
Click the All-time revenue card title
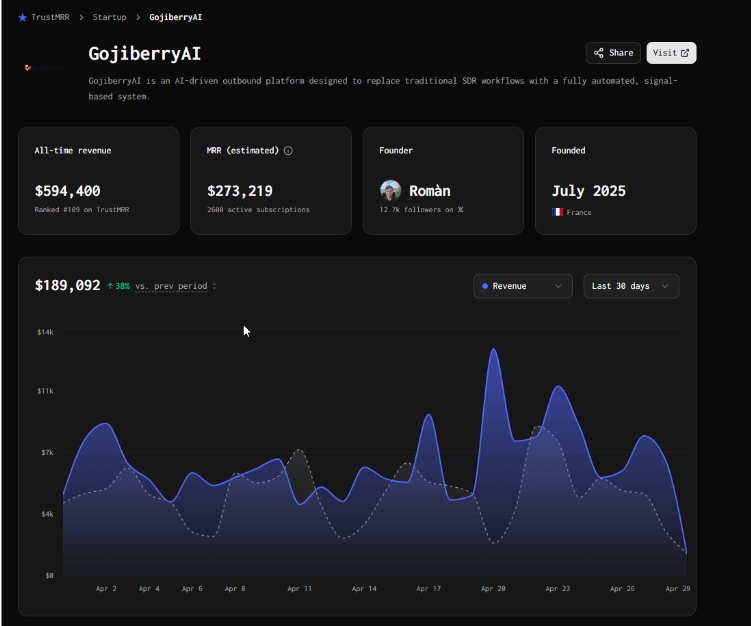tap(73, 150)
